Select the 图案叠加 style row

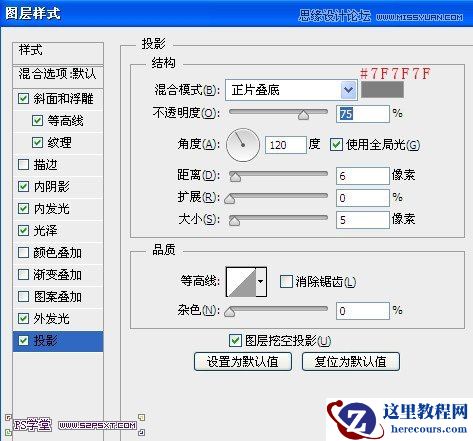[x=58, y=297]
